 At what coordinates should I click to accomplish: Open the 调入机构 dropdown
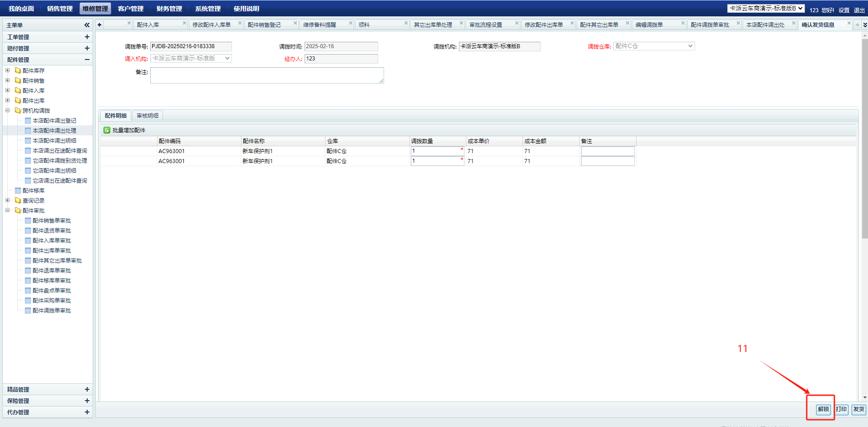(191, 59)
